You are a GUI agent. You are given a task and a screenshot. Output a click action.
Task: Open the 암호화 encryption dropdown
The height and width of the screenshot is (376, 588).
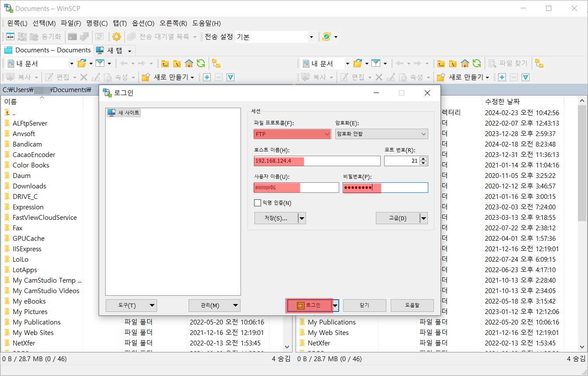point(382,134)
